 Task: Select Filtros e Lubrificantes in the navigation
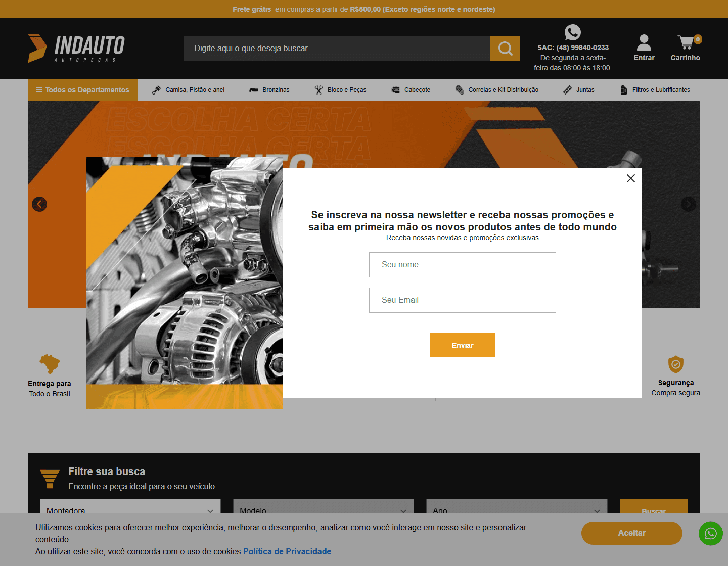pos(661,89)
